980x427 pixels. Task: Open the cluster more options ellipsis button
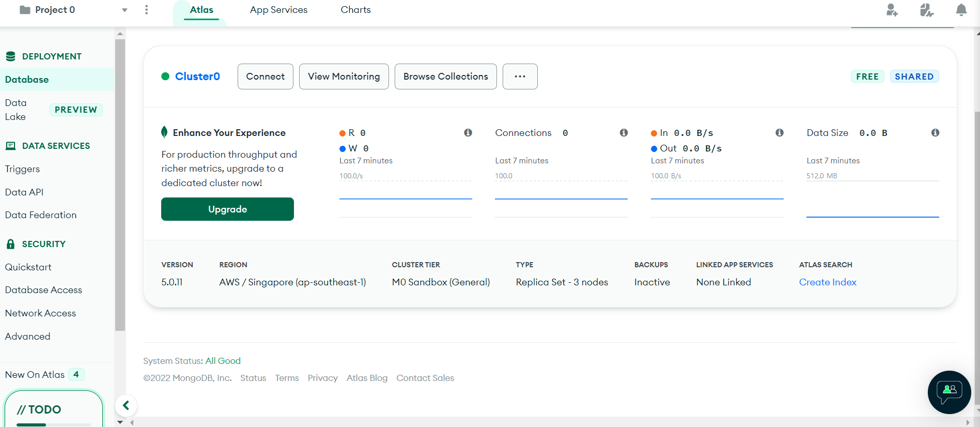pos(520,77)
